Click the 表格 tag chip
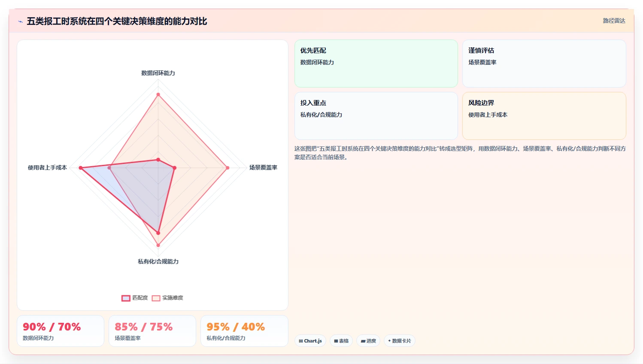643x364 pixels. click(341, 341)
